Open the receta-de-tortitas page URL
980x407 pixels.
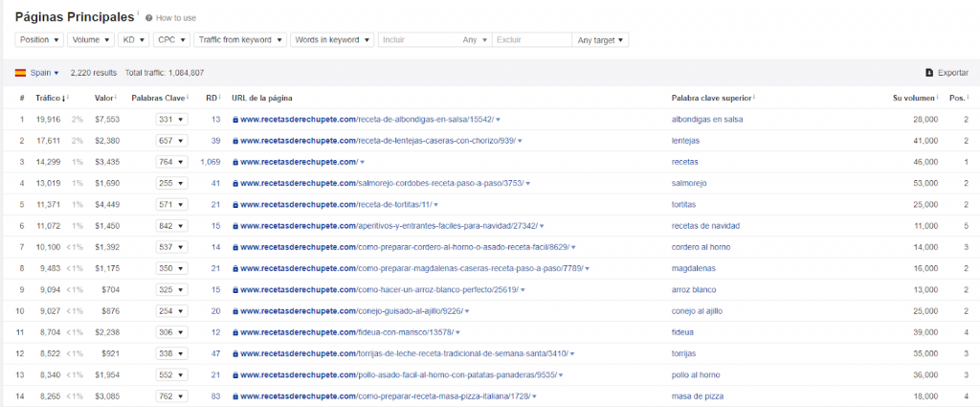coord(336,204)
